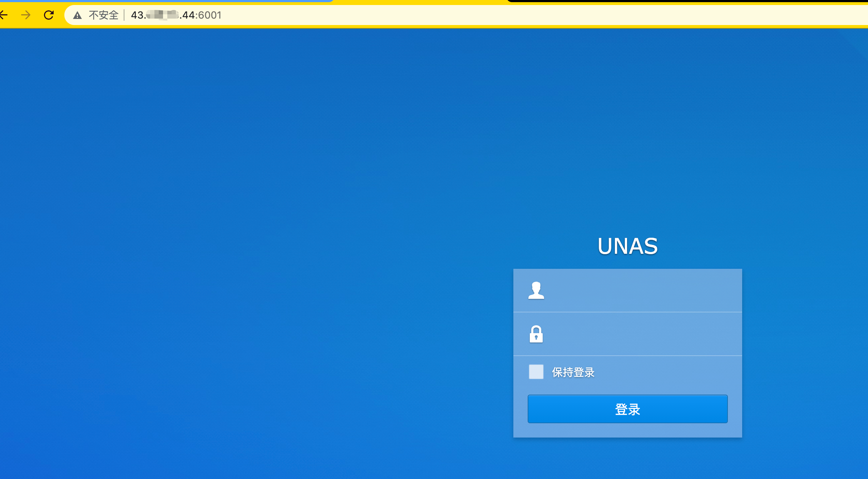Image resolution: width=868 pixels, height=479 pixels.
Task: Click the address bar URL ending 44:6001
Action: (176, 15)
